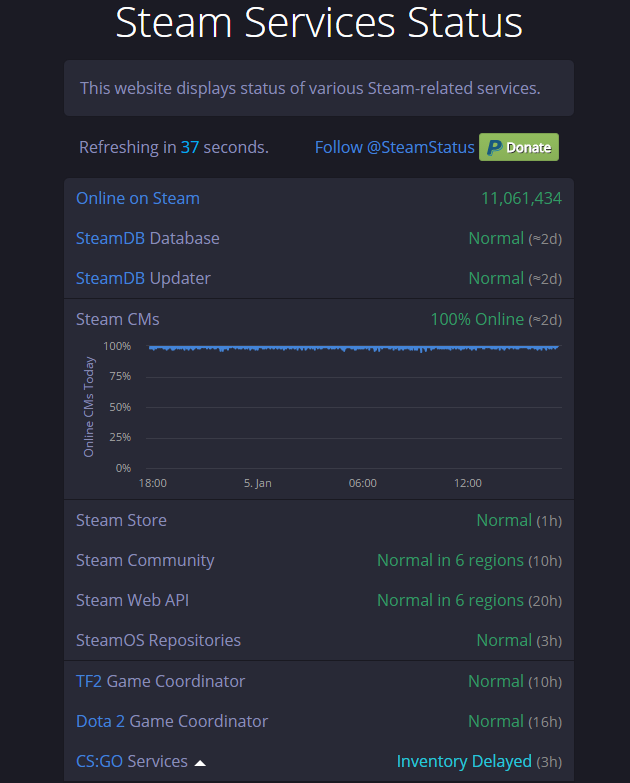This screenshot has width=630, height=783.
Task: Click the 50% chart axis label
Action: 120,407
